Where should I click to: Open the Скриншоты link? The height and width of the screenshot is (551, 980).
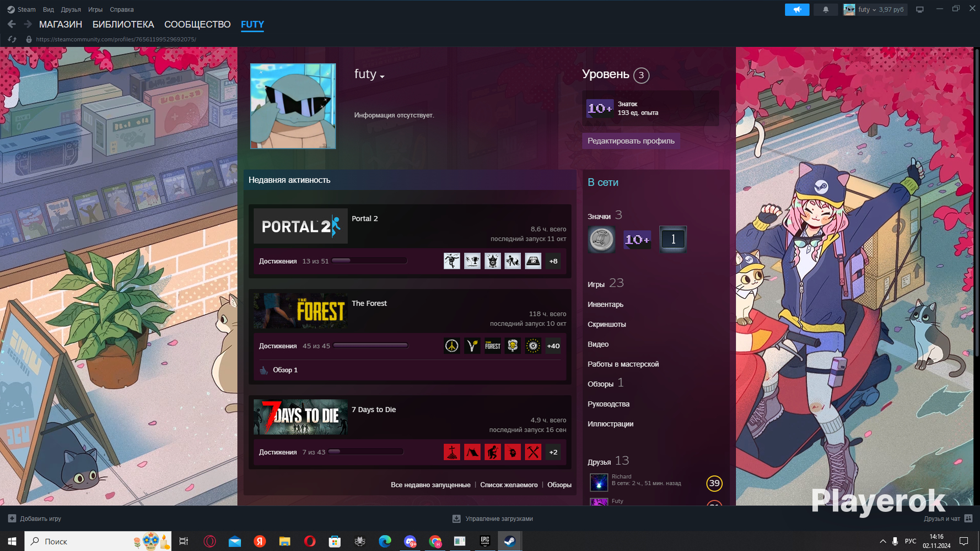(606, 325)
